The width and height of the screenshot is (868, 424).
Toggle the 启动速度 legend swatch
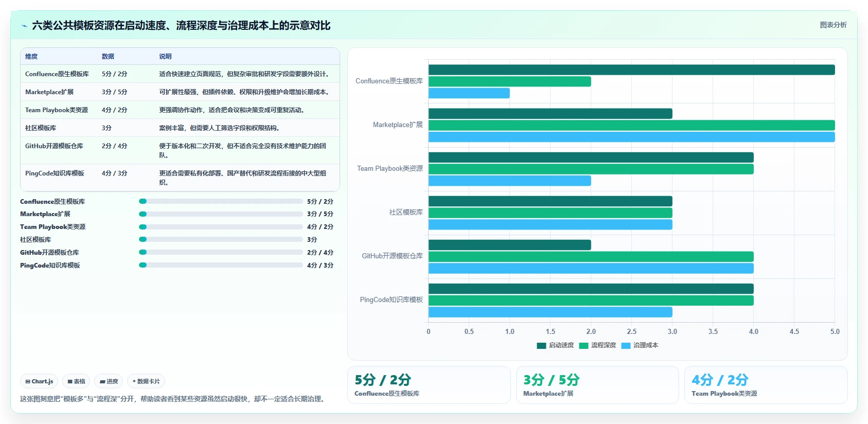pyautogui.click(x=541, y=345)
